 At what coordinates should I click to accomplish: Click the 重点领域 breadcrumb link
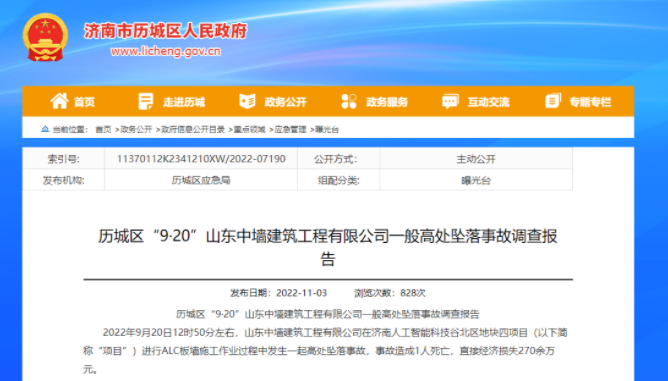(x=250, y=130)
